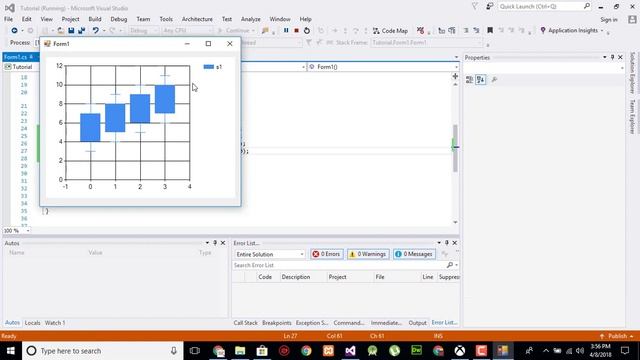Pin the Error List panel
The width and height of the screenshot is (640, 360).
click(x=447, y=243)
